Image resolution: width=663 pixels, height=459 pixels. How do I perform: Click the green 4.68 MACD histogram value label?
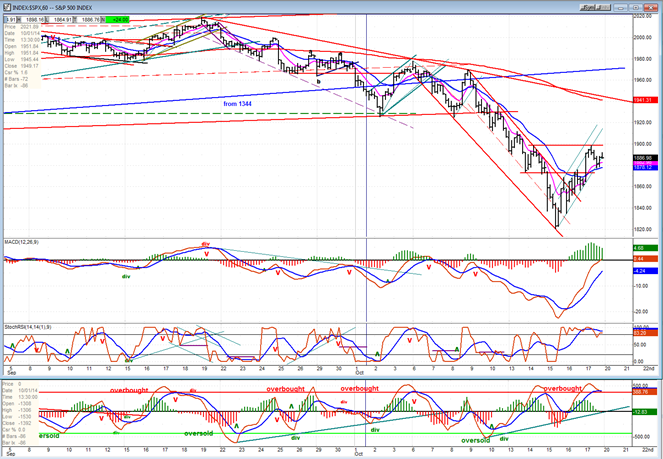(x=644, y=247)
